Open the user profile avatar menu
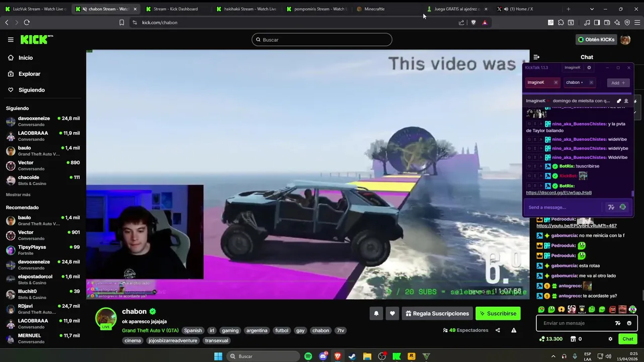 tap(625, 40)
